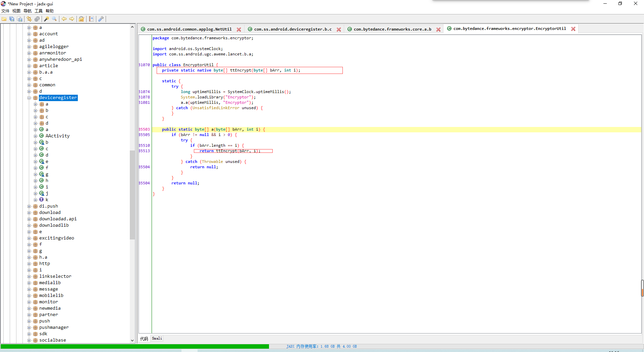Image resolution: width=644 pixels, height=352 pixels.
Task: Click the Export/save database icon
Action: (x=19, y=19)
